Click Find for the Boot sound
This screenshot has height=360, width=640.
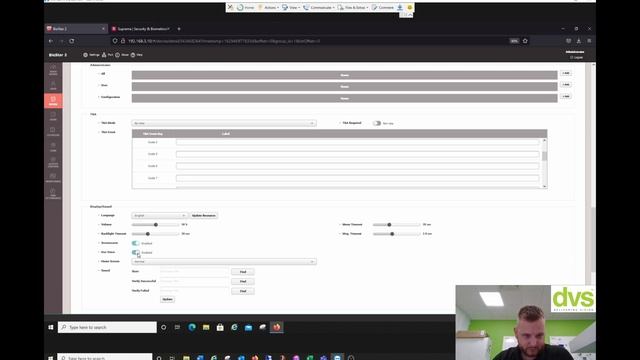pyautogui.click(x=243, y=272)
